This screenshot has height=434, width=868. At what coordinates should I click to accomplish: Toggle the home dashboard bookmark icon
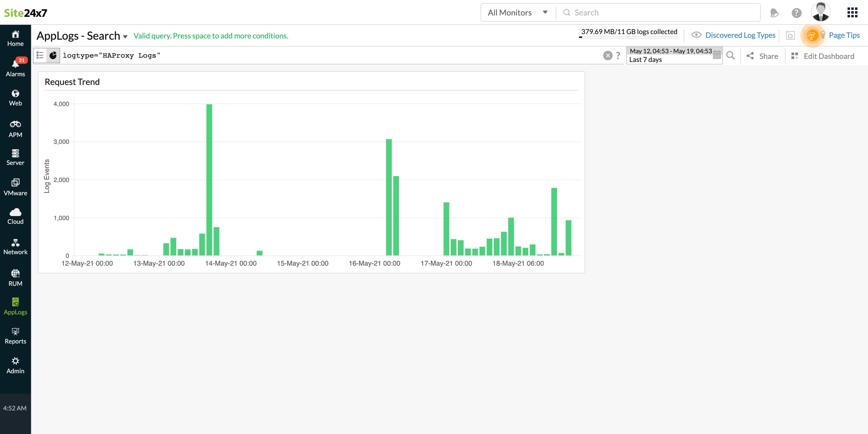(x=790, y=35)
